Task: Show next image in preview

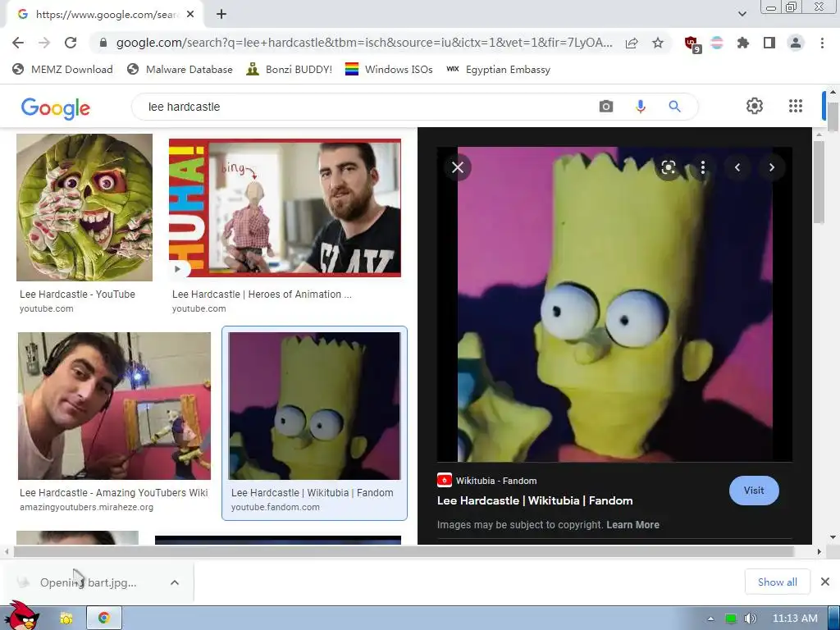Action: pyautogui.click(x=771, y=167)
